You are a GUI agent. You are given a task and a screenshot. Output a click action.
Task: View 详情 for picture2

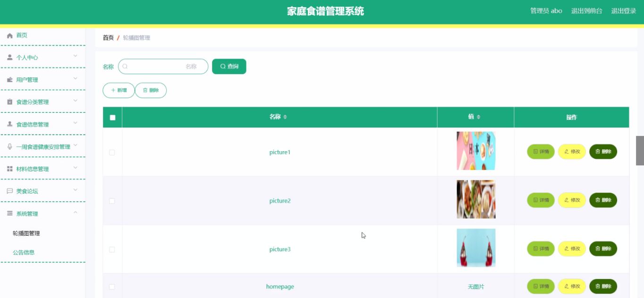(541, 200)
